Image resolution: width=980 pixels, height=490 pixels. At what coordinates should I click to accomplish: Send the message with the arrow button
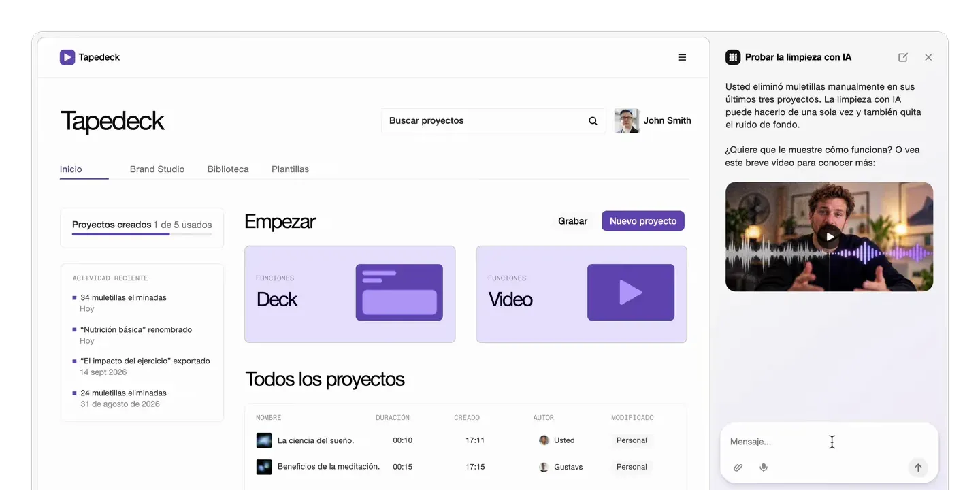(x=918, y=468)
